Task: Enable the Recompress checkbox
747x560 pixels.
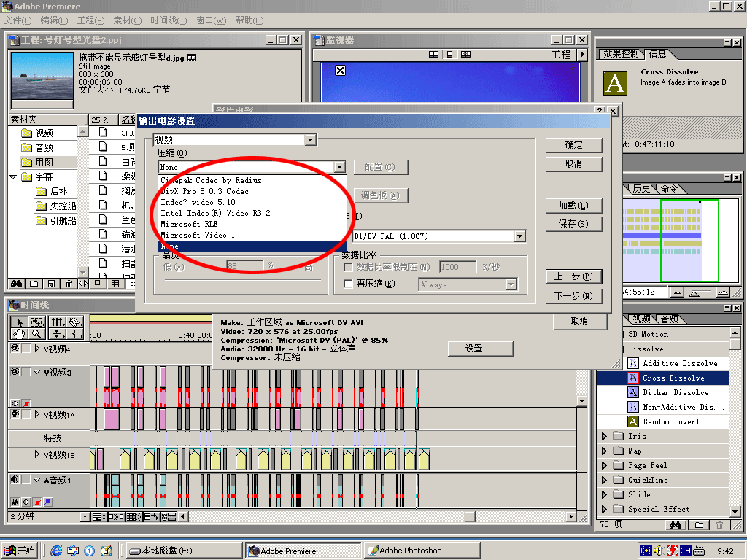Action: tap(348, 284)
